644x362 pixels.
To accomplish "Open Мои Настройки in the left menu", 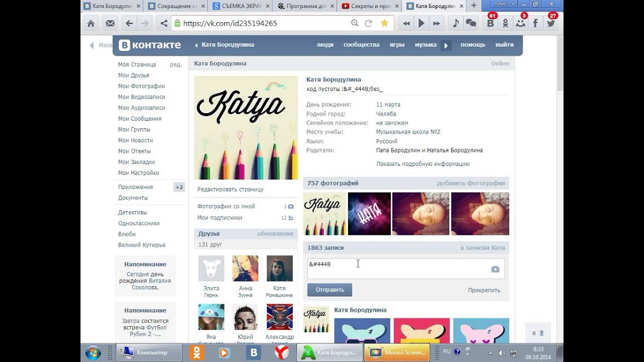I will click(x=139, y=173).
